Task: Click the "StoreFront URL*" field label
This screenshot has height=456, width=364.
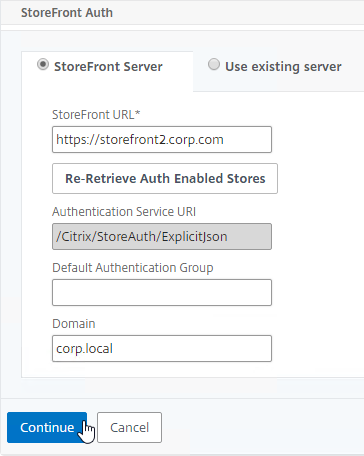Action: click(96, 115)
